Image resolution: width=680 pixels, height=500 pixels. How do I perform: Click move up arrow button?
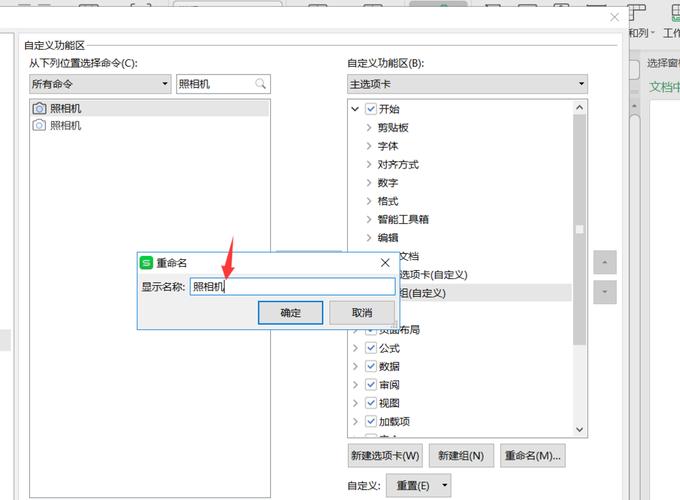605,262
